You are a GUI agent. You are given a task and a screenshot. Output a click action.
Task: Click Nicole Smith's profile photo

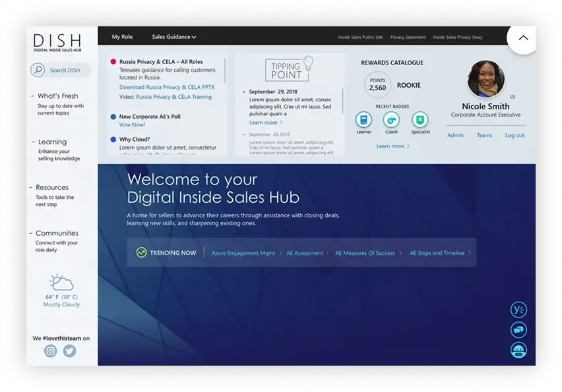pyautogui.click(x=485, y=80)
